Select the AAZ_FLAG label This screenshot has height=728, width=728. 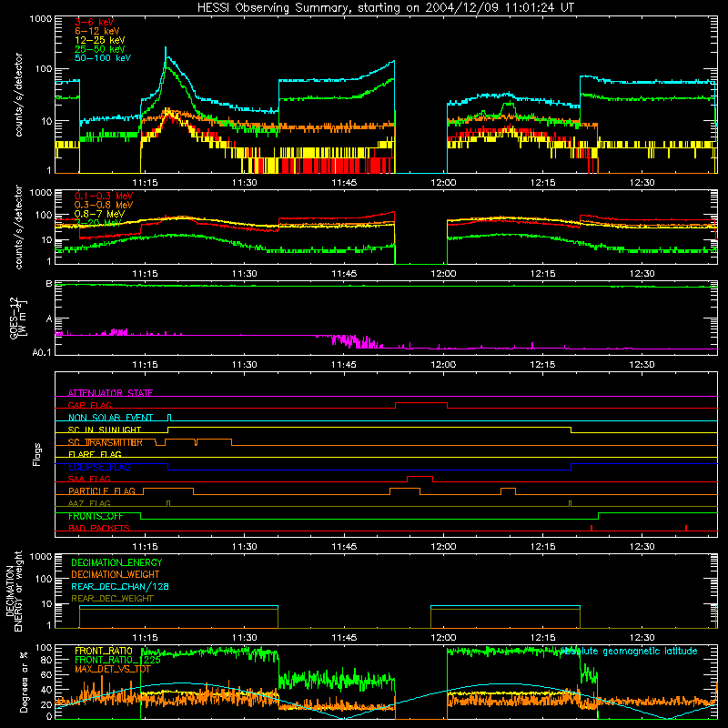(89, 503)
